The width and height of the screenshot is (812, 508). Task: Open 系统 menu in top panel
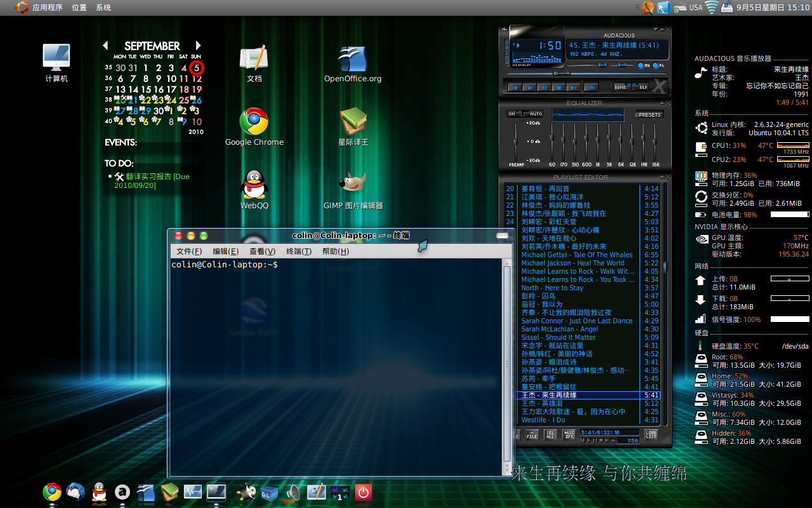[103, 8]
